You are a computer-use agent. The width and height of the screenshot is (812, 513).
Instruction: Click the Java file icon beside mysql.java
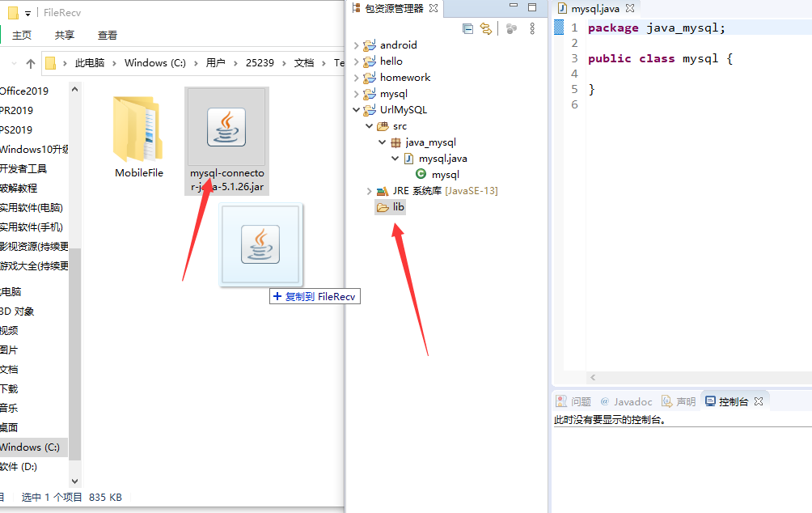pos(408,159)
